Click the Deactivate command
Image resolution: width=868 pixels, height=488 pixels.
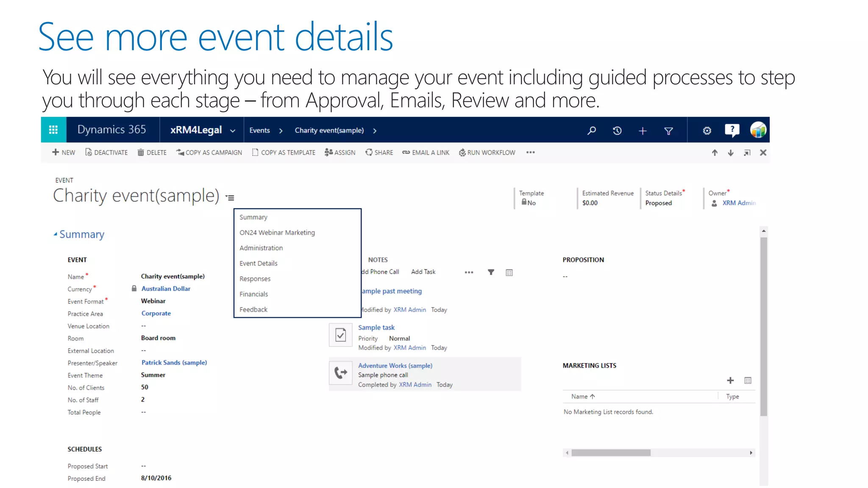pyautogui.click(x=106, y=152)
